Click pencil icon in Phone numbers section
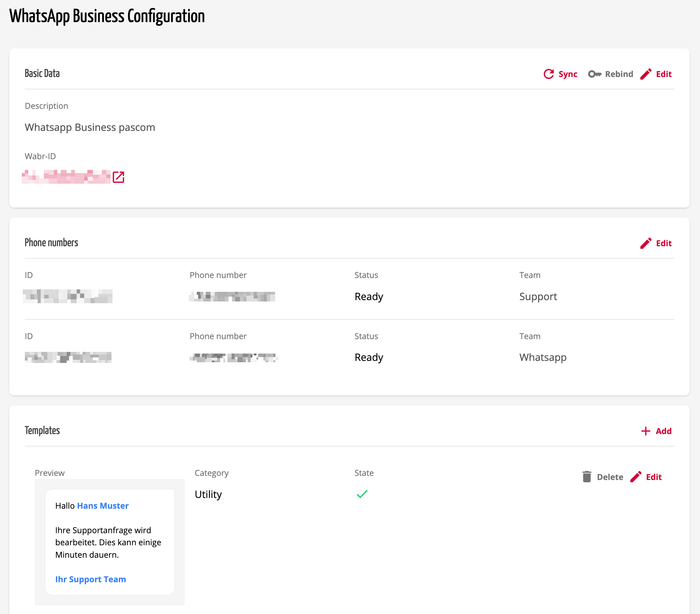Screen dimensions: 700x614 pos(646,243)
